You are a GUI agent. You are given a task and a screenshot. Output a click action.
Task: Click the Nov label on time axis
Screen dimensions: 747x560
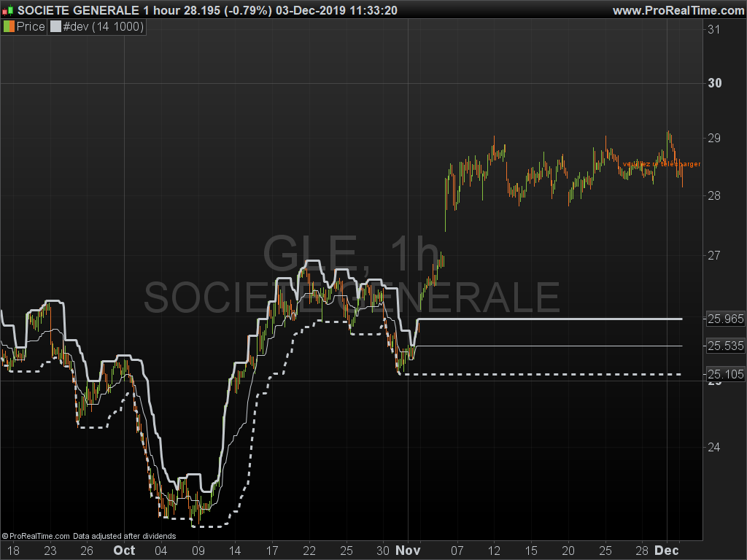(408, 551)
